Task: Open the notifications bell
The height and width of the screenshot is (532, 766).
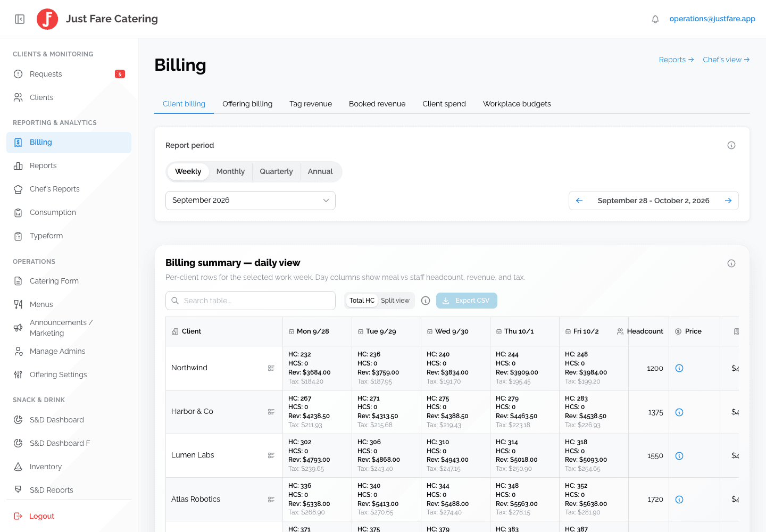Action: pos(655,19)
